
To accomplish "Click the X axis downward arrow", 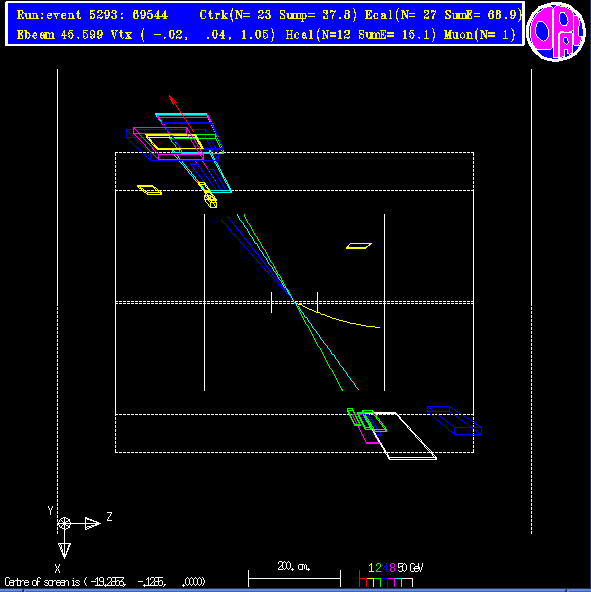I will point(64,550).
